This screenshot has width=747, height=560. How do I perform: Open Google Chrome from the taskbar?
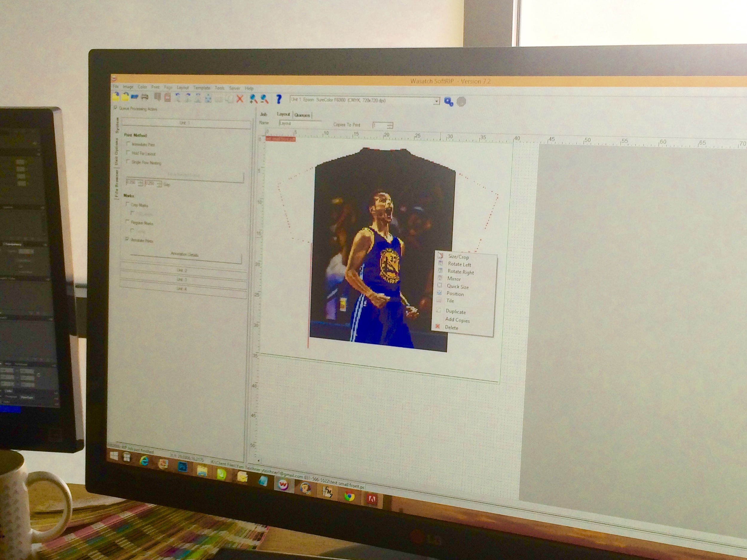tap(350, 496)
